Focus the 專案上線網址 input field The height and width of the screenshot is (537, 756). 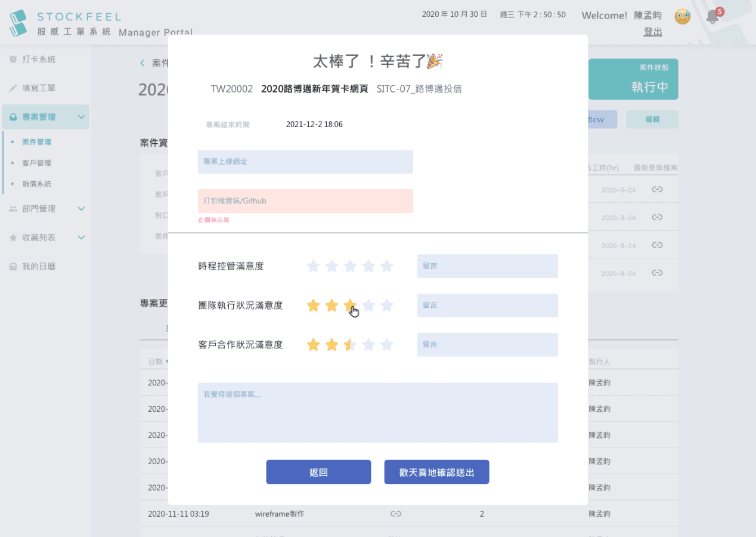(x=305, y=162)
